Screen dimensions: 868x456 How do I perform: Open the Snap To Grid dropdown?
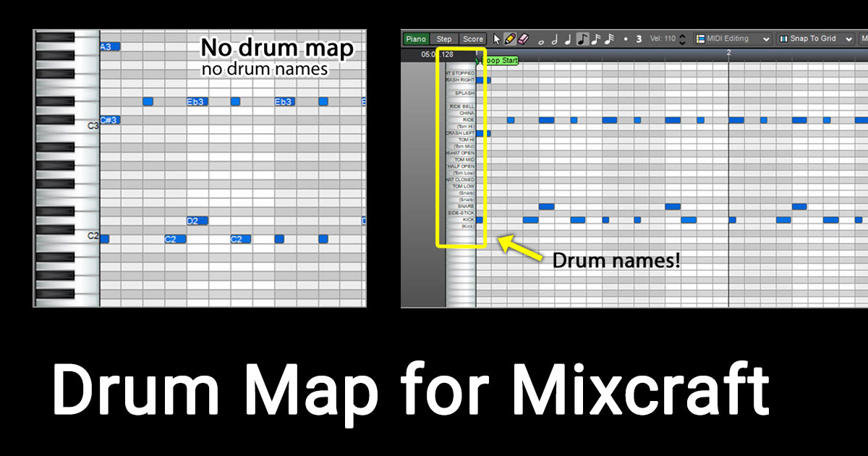[848, 38]
